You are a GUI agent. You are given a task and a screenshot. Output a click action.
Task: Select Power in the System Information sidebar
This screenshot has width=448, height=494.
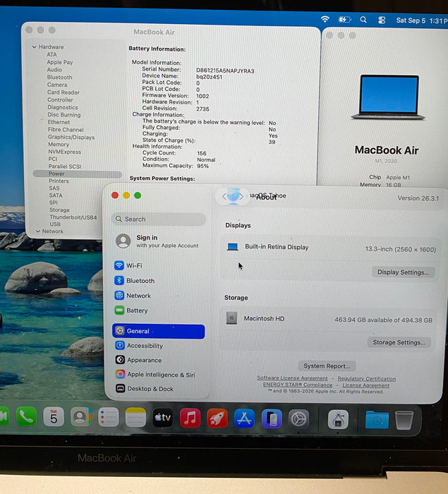pyautogui.click(x=77, y=174)
